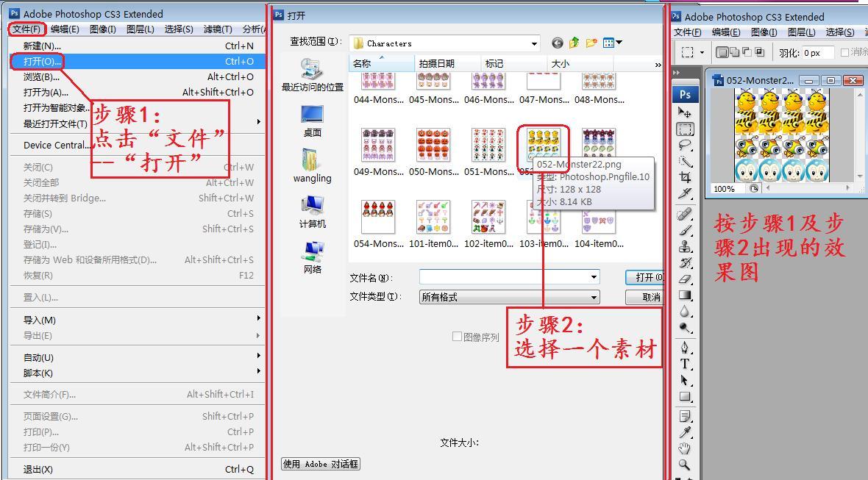Viewport: 868px width, 480px height.
Task: Enable Subtract from Selection mode
Action: [747, 52]
